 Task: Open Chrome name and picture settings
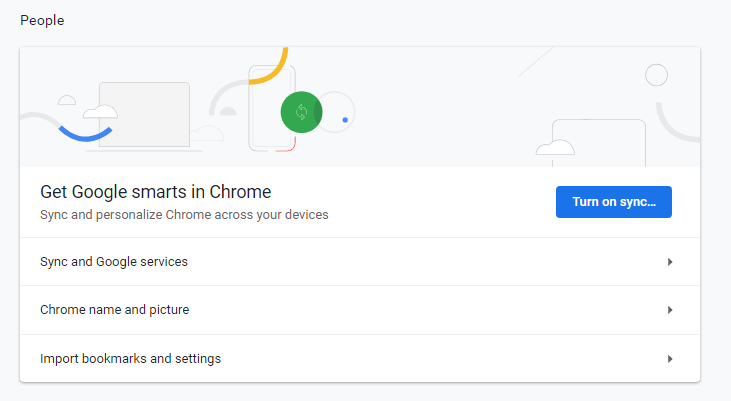pos(114,310)
